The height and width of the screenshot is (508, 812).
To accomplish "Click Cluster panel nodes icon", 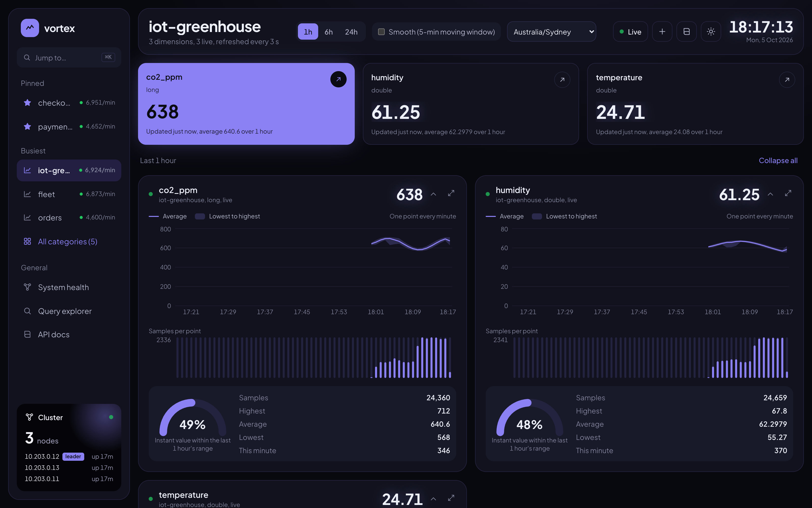I will tap(29, 417).
